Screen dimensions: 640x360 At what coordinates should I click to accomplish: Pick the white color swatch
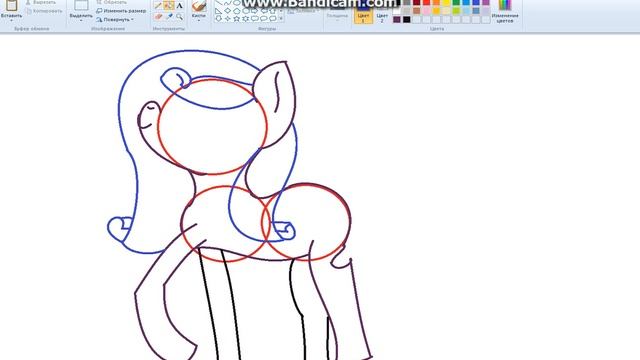tap(397, 11)
